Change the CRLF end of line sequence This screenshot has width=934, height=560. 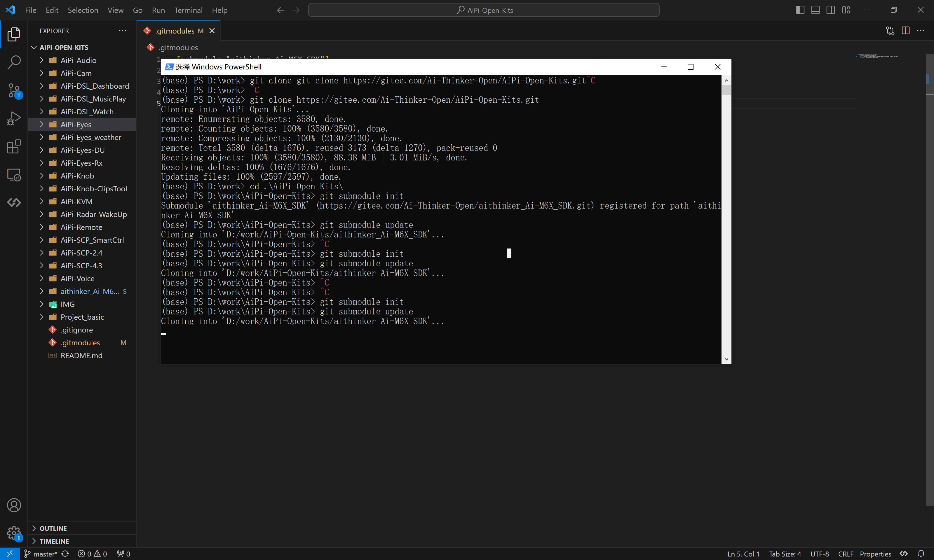point(846,554)
